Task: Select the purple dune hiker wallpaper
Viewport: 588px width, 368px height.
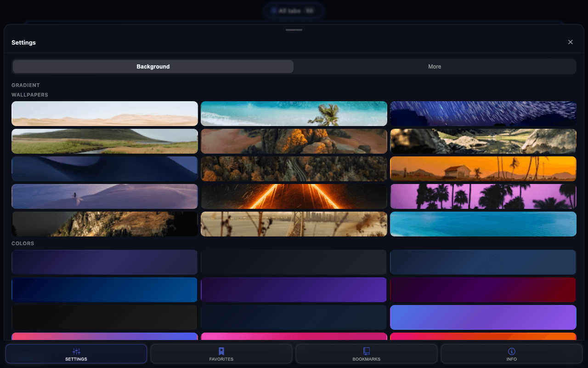Action: pos(105,196)
